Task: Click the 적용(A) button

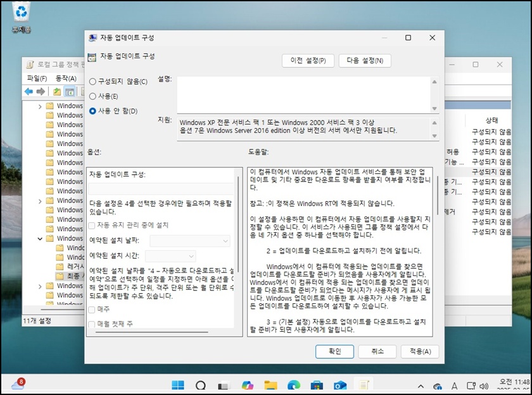Action: pos(420,351)
